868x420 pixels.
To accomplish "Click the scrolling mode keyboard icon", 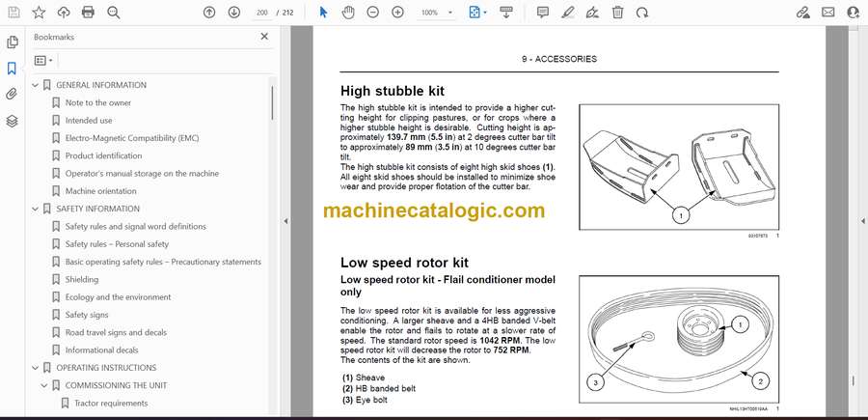I will (x=506, y=13).
